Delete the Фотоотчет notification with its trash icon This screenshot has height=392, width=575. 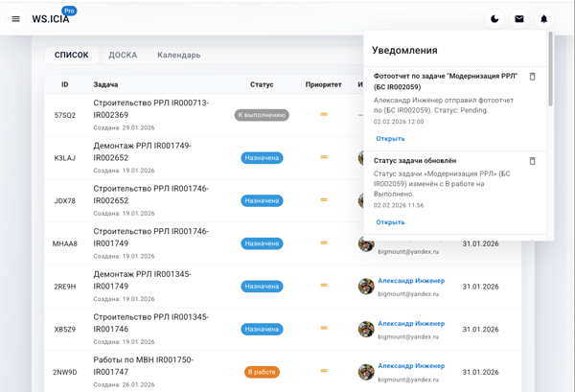point(533,77)
